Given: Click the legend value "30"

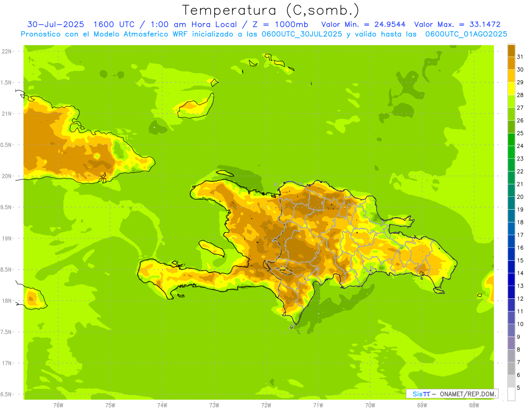Looking at the screenshot, I should pos(520,70).
